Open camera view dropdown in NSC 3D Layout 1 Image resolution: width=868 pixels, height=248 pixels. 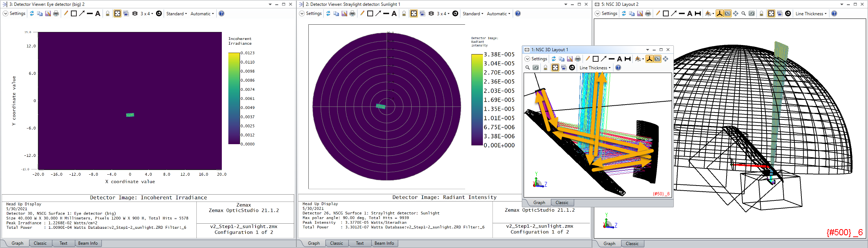[x=639, y=59]
